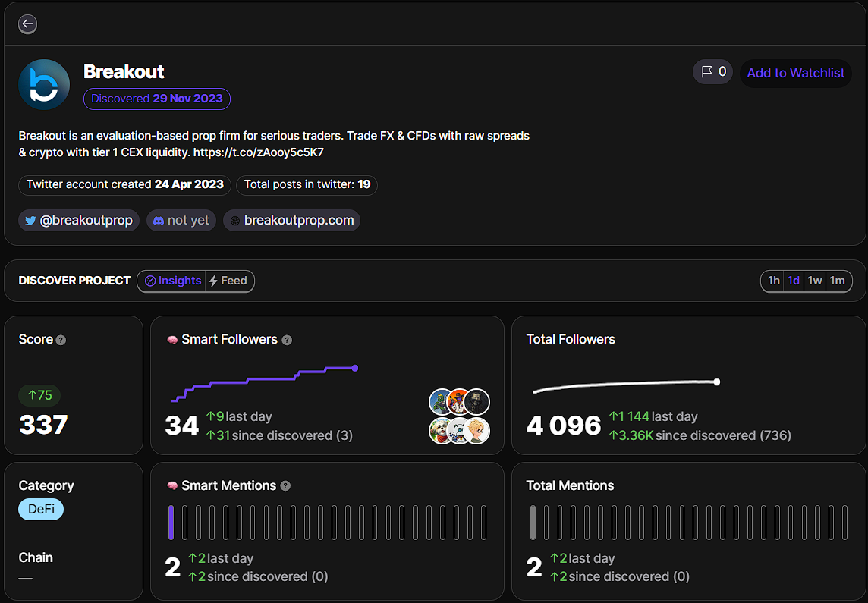Click the score value 337
Viewport: 868px width, 603px height.
click(43, 425)
